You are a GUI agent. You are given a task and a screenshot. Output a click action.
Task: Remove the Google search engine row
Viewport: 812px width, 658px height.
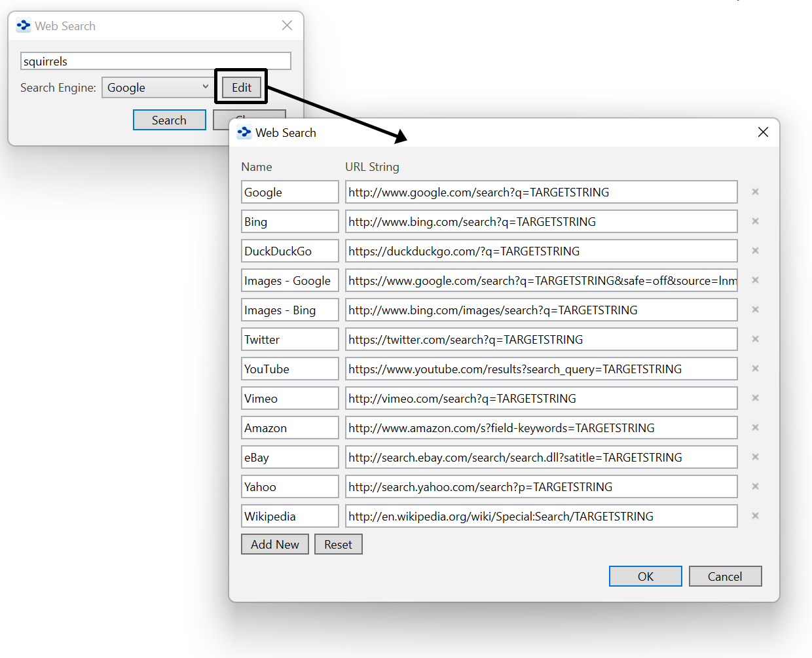(x=755, y=192)
